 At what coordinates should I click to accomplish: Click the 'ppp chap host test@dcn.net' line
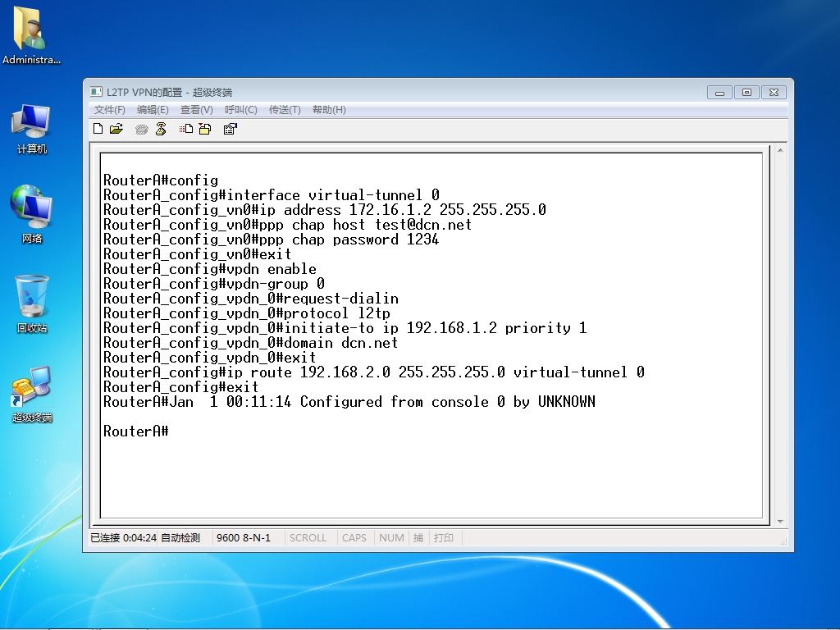288,225
